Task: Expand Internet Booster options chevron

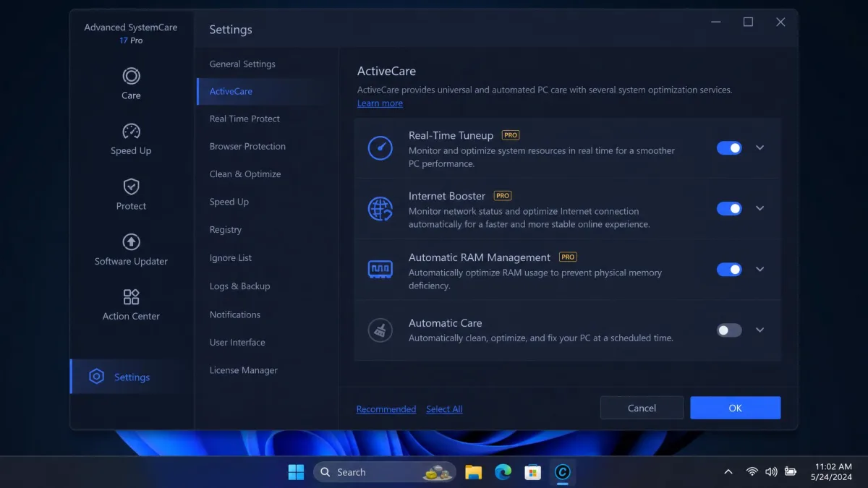Action: pos(759,208)
